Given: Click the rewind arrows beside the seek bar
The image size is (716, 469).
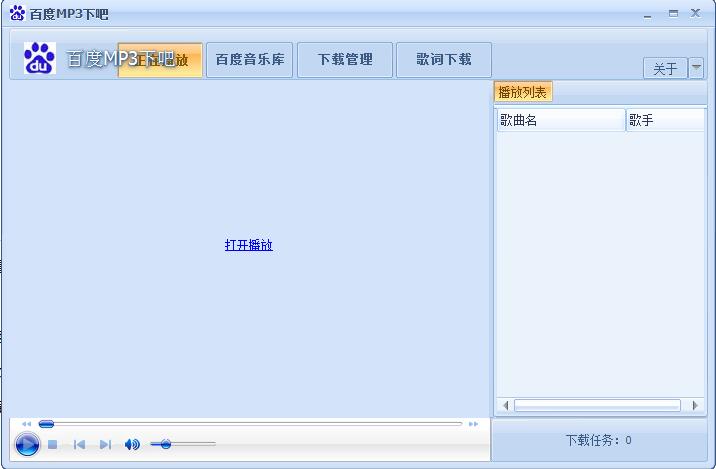Looking at the screenshot, I should click(x=26, y=424).
